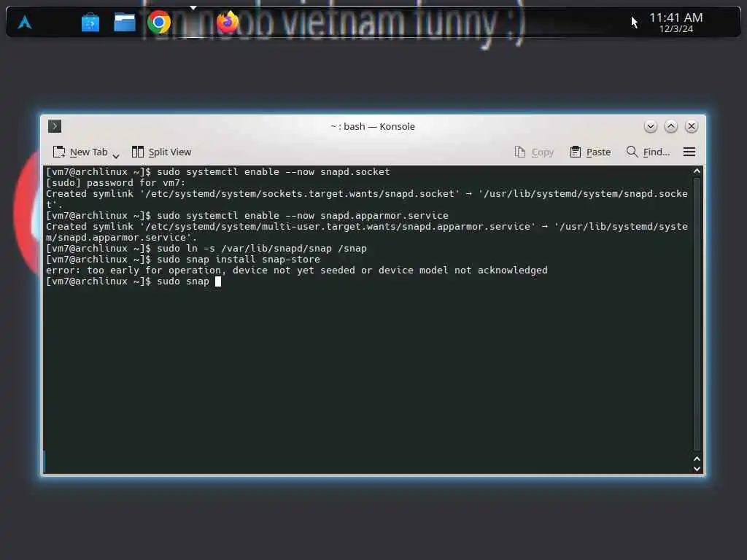This screenshot has height=560, width=747.
Task: Click the 'sudo ln -s /var/lib/snapd/snap /snap' line
Action: (206, 249)
